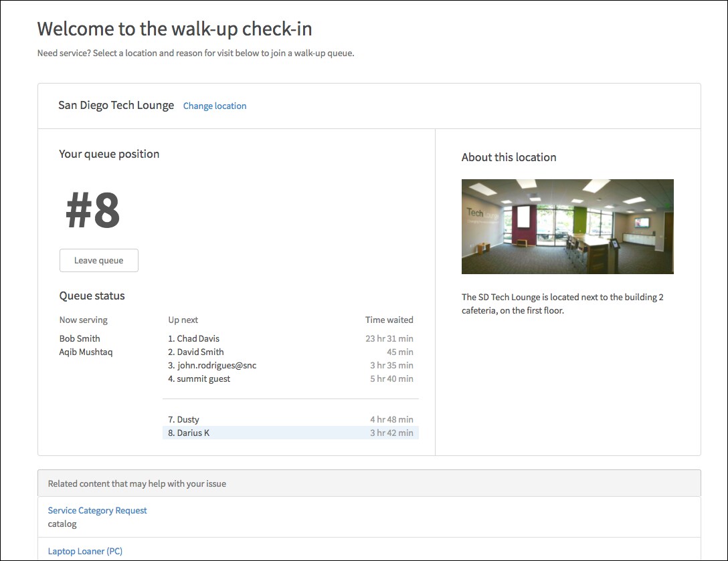The width and height of the screenshot is (728, 561).
Task: Click the Queue status heading
Action: [x=92, y=296]
